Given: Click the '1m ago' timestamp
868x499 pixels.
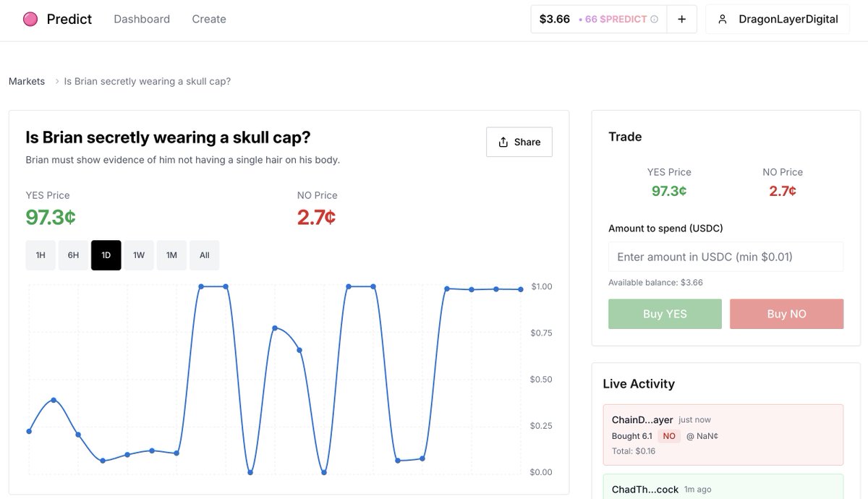Looking at the screenshot, I should [697, 490].
